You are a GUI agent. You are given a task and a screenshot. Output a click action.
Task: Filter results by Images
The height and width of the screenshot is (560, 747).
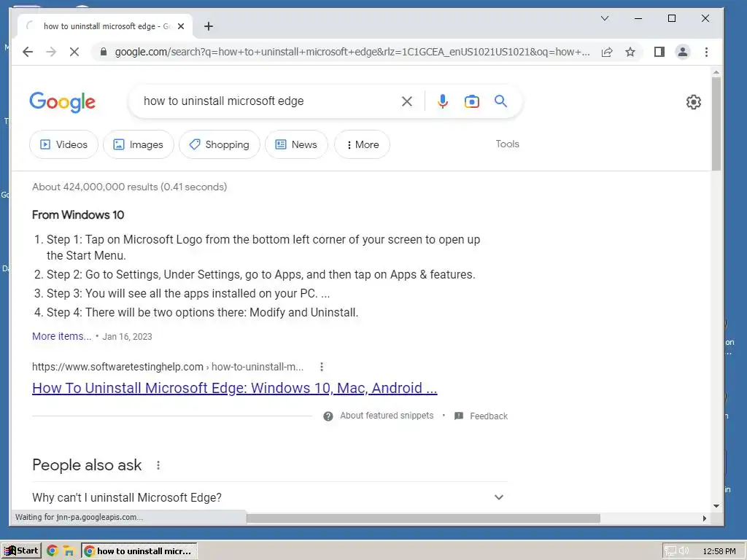(139, 144)
